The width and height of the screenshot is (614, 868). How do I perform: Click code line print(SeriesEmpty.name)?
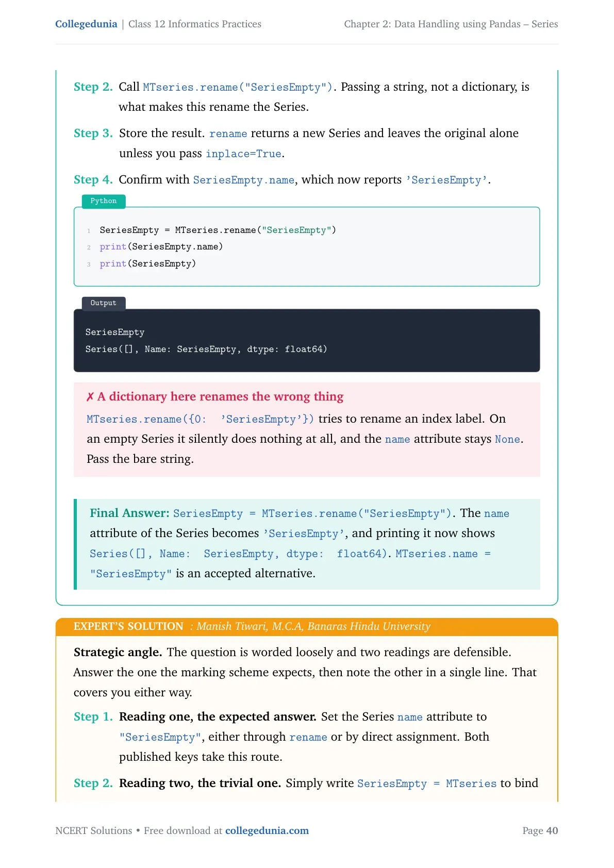click(161, 246)
